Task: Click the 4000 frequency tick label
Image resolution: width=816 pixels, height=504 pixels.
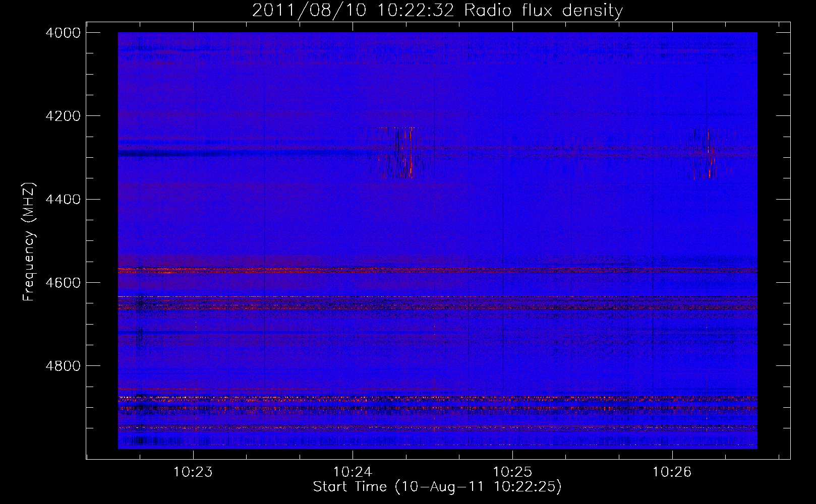Action: (x=63, y=33)
